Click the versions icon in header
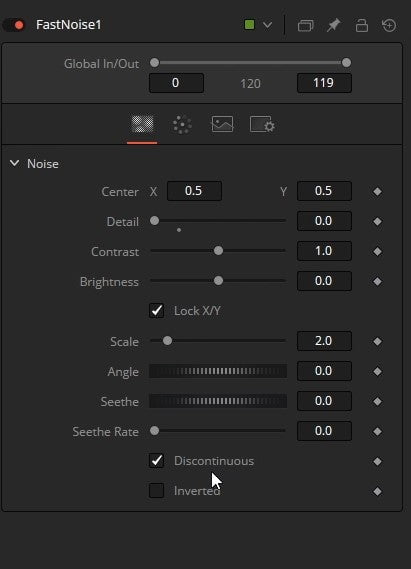Image resolution: width=411 pixels, height=569 pixels. [305, 25]
